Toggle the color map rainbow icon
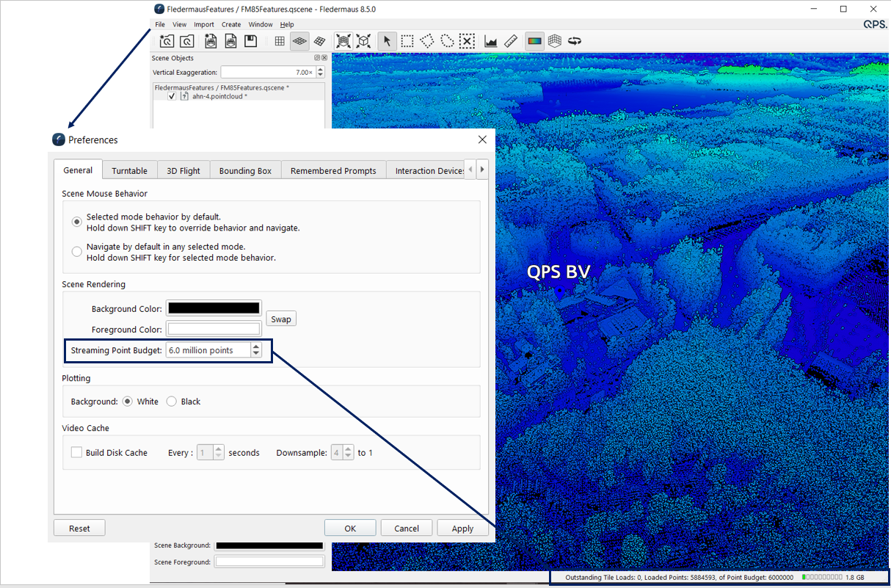The height and width of the screenshot is (588, 891). tap(534, 41)
